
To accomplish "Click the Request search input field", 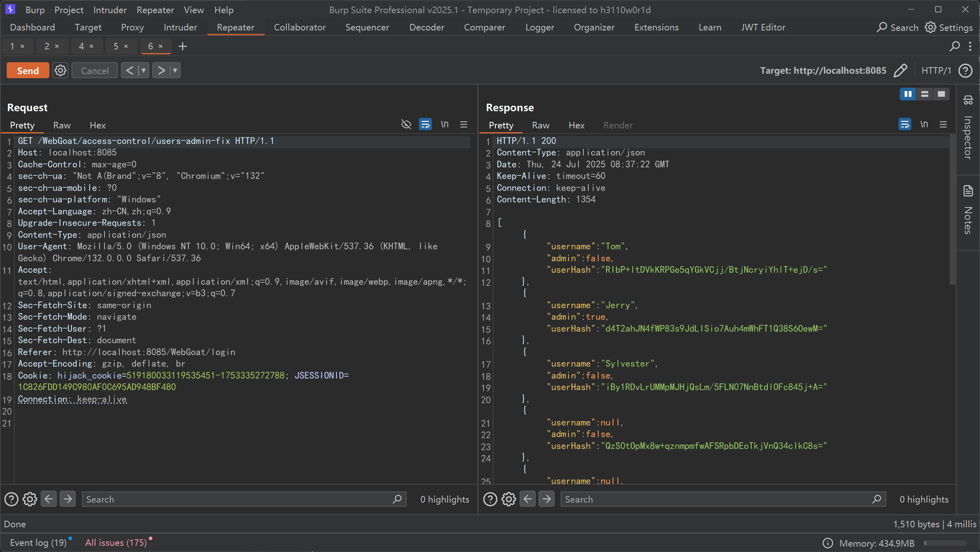I will [244, 499].
